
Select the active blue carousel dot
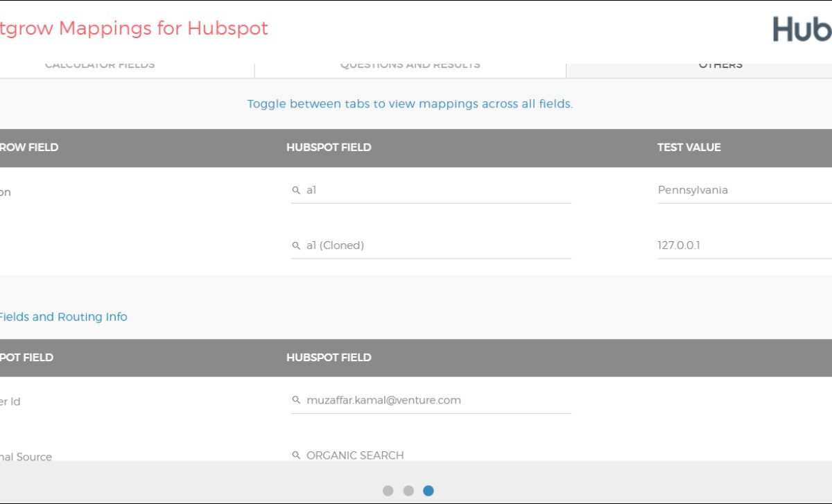point(428,491)
